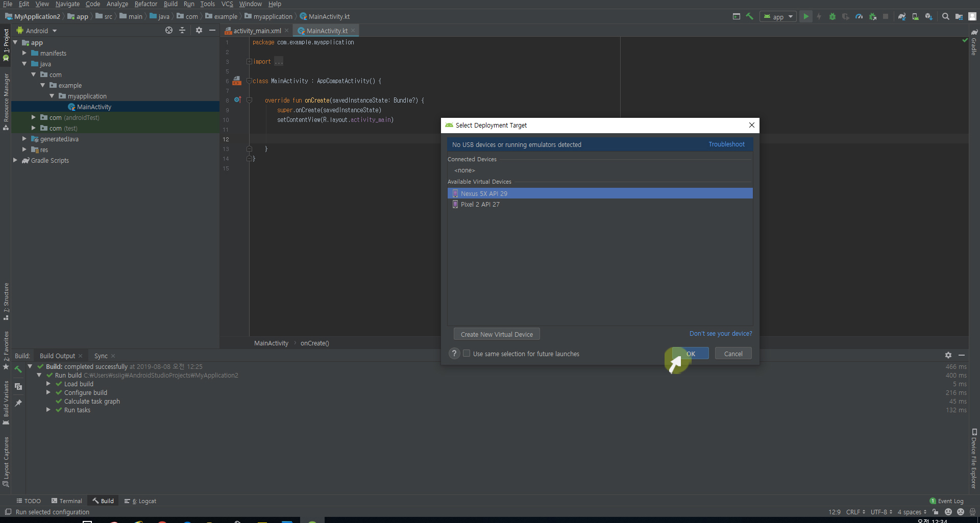Open the AVD Manager icon
Screen dimensions: 980x523
pos(915,16)
